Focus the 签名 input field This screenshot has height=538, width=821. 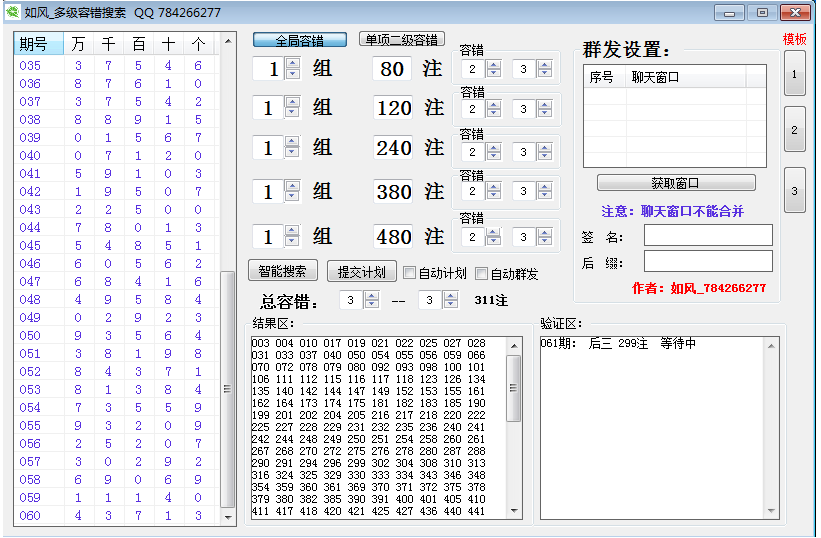pyautogui.click(x=708, y=235)
